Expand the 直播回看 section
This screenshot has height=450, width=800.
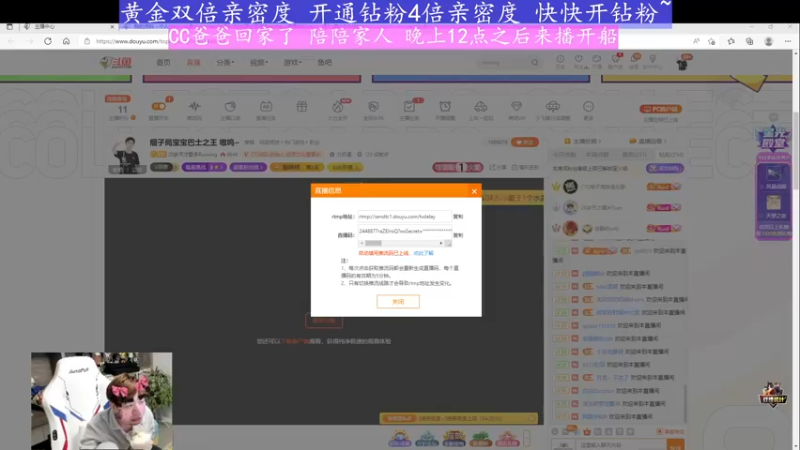pos(648,141)
